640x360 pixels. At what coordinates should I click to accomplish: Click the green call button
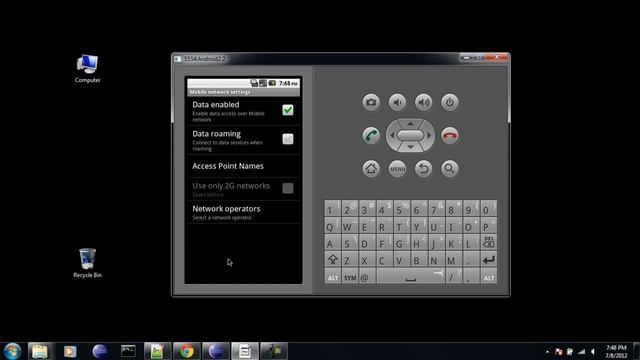point(371,136)
